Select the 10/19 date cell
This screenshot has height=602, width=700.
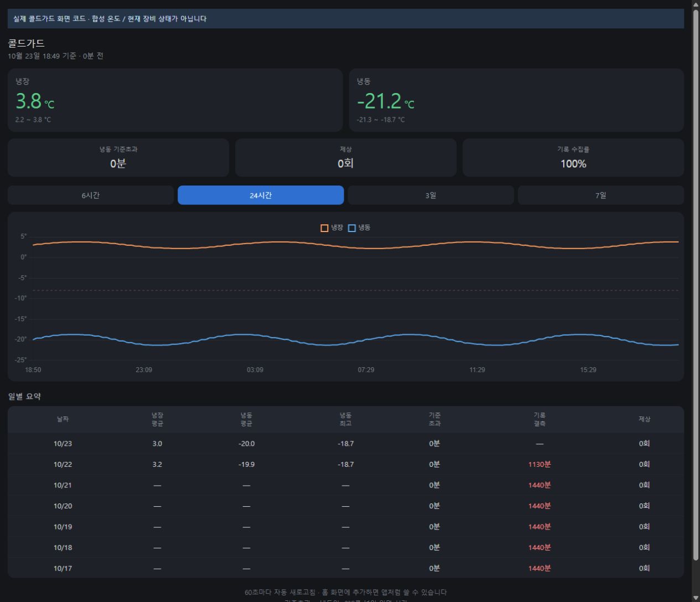[x=63, y=527]
